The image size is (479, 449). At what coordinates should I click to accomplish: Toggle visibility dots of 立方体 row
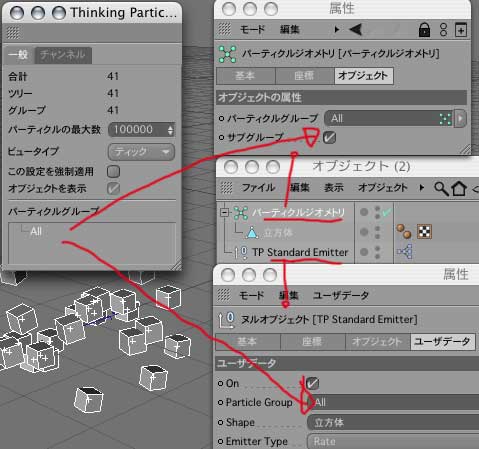(x=377, y=232)
